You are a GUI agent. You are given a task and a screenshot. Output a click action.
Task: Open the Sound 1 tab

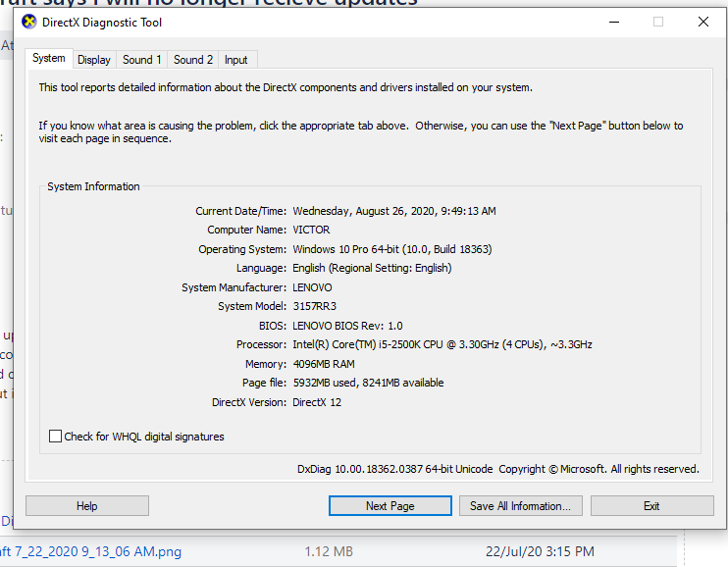point(141,60)
